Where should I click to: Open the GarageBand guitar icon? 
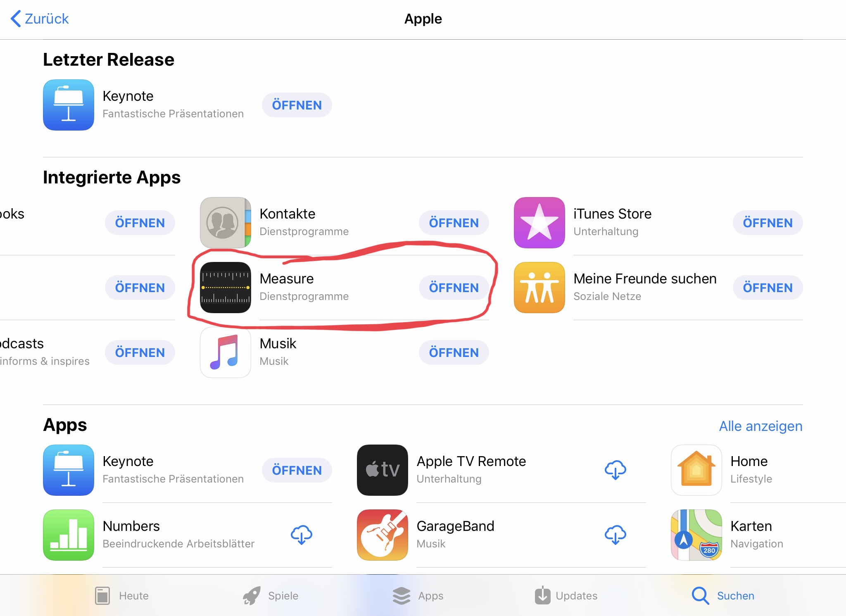pyautogui.click(x=383, y=535)
